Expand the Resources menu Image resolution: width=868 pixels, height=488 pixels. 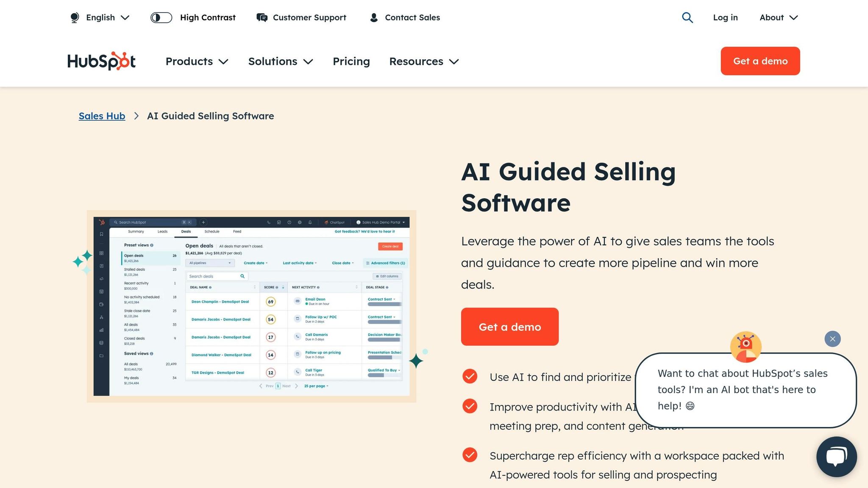[424, 61]
